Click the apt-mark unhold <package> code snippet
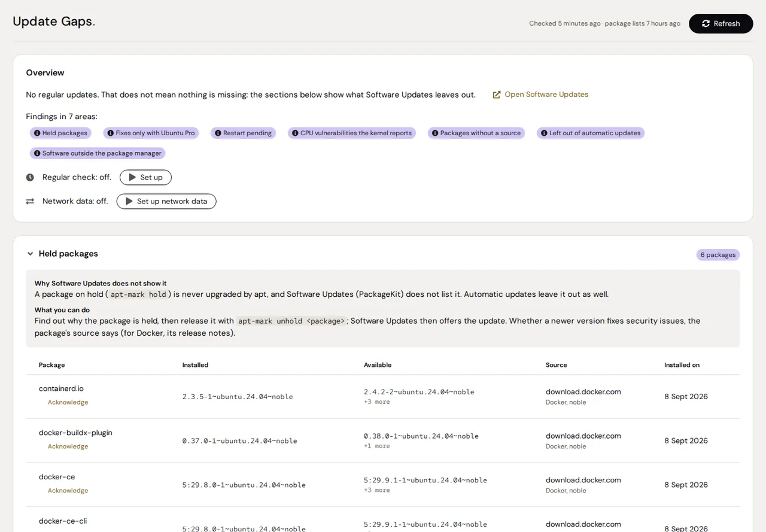 [x=291, y=321]
